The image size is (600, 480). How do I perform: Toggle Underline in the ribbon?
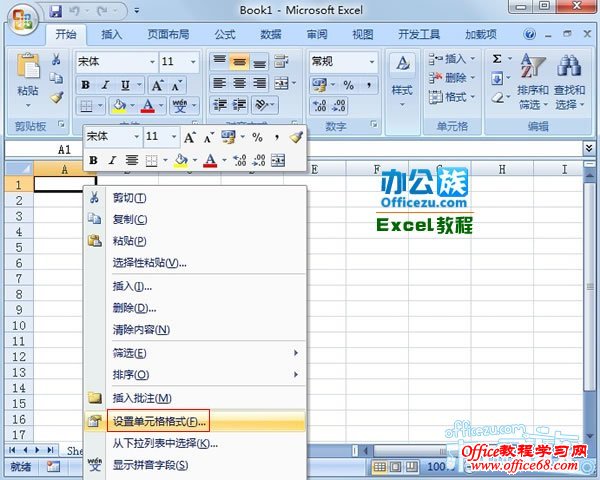(x=125, y=85)
